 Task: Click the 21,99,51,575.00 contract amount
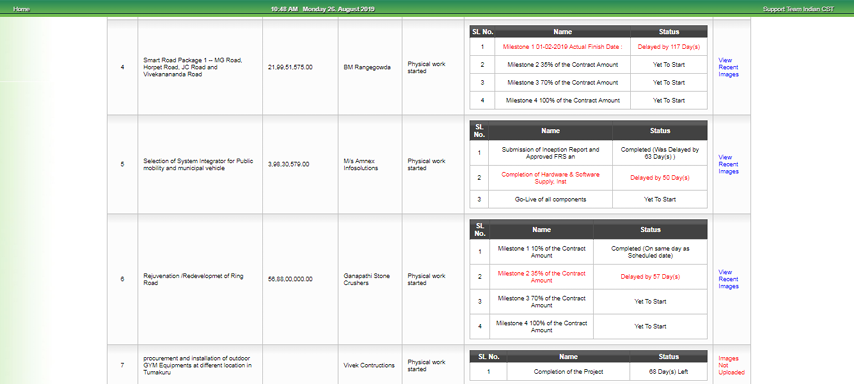pyautogui.click(x=290, y=68)
